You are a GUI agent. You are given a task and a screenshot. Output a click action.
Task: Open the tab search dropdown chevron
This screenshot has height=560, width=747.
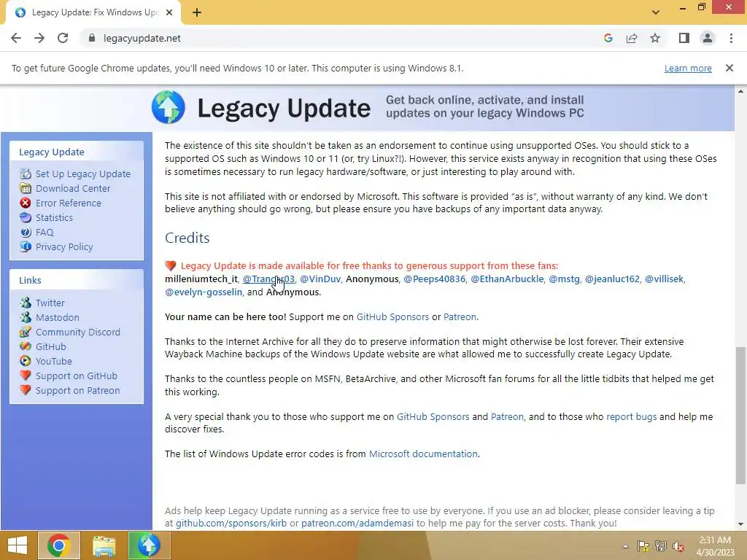pos(656,12)
